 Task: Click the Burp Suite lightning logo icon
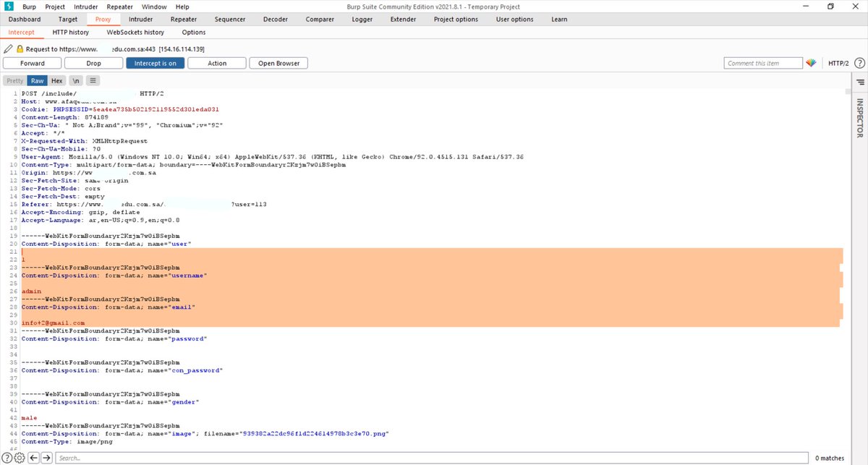[10, 6]
